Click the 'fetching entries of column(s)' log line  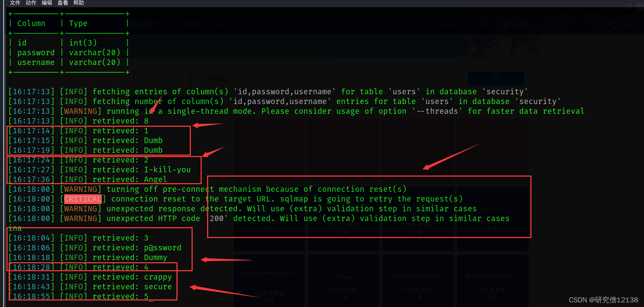pyautogui.click(x=268, y=92)
